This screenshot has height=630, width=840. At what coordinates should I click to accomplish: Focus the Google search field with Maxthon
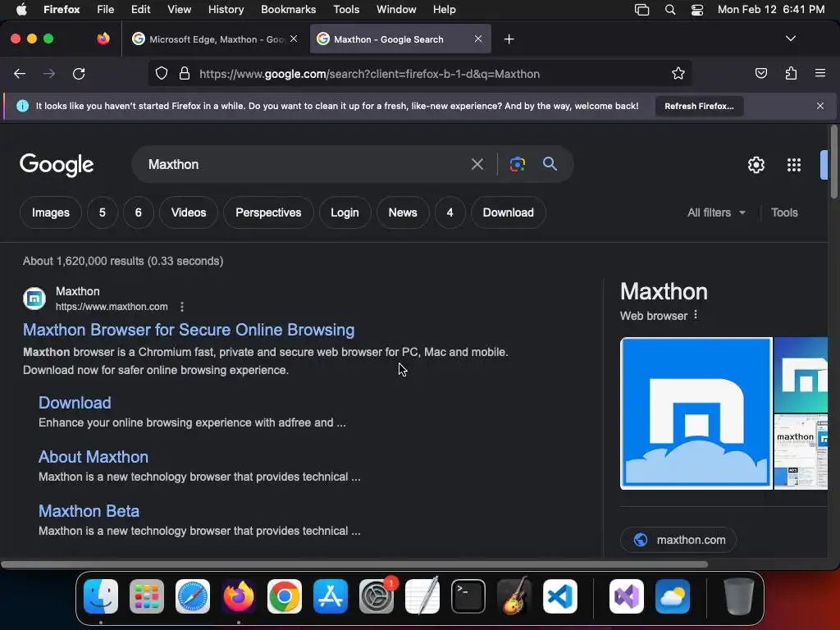coord(305,164)
